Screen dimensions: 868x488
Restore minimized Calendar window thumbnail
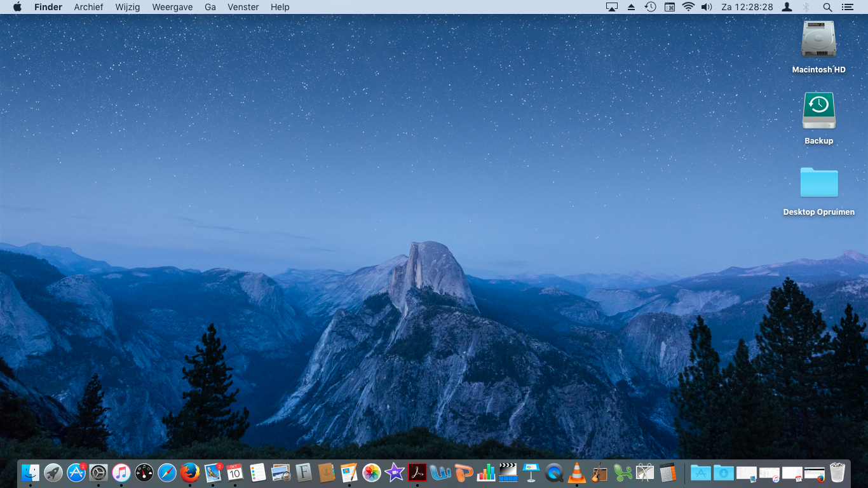(792, 474)
